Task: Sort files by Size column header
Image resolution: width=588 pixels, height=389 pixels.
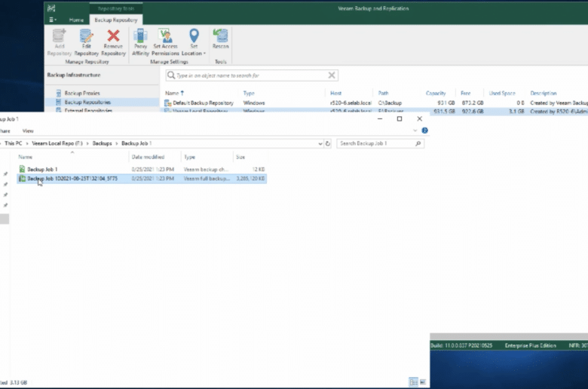Action: [x=240, y=157]
